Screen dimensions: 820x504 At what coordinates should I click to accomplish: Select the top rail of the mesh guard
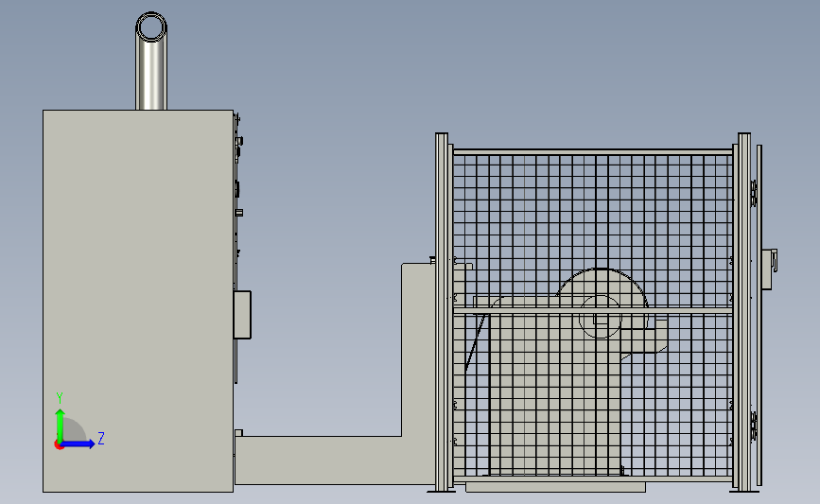click(x=592, y=152)
